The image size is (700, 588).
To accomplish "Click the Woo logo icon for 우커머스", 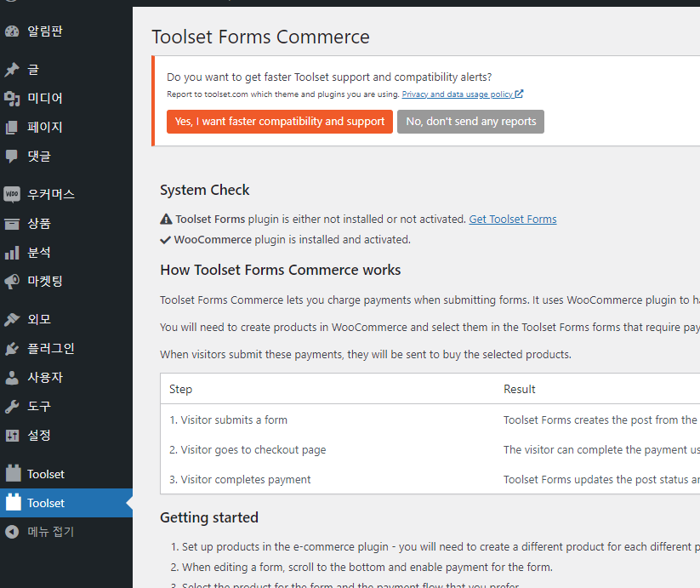I will tap(12, 194).
